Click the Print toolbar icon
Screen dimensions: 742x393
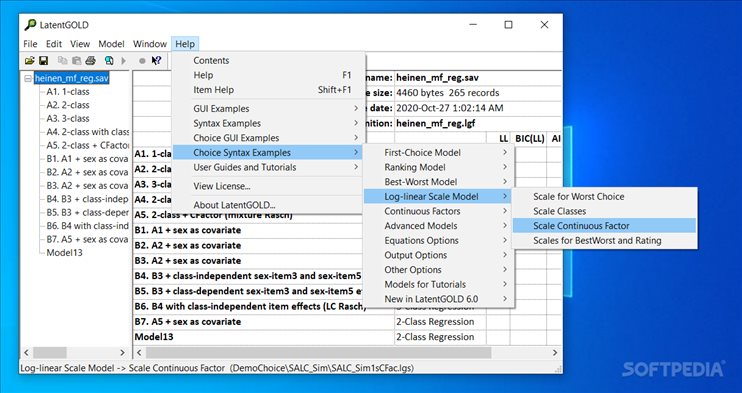pos(90,60)
